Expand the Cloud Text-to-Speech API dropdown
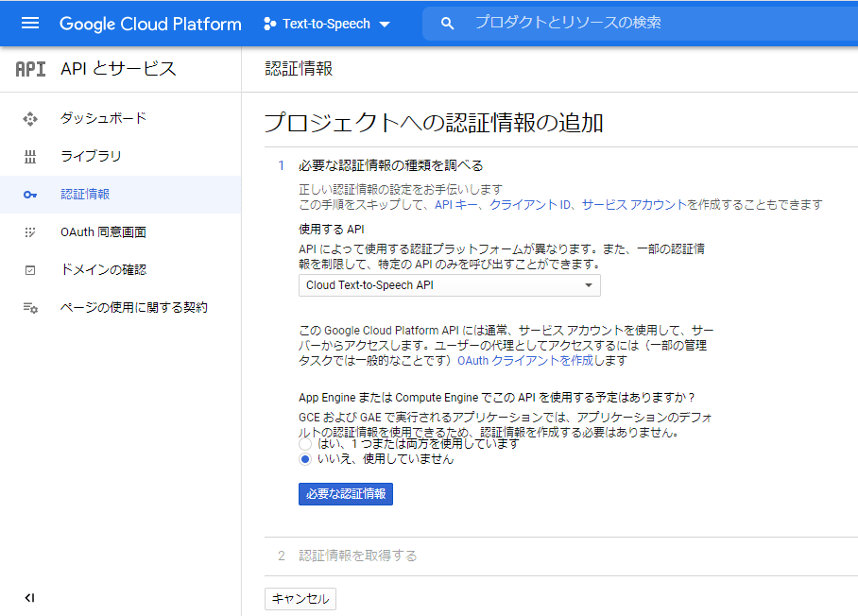Image resolution: width=858 pixels, height=616 pixels. (x=449, y=285)
